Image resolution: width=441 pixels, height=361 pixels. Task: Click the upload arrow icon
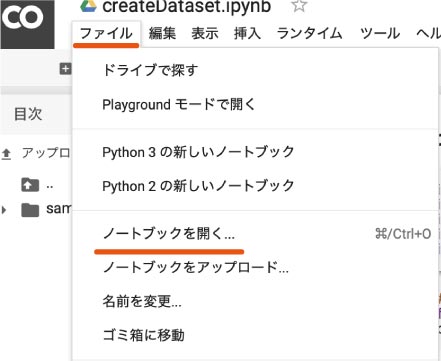tap(6, 154)
